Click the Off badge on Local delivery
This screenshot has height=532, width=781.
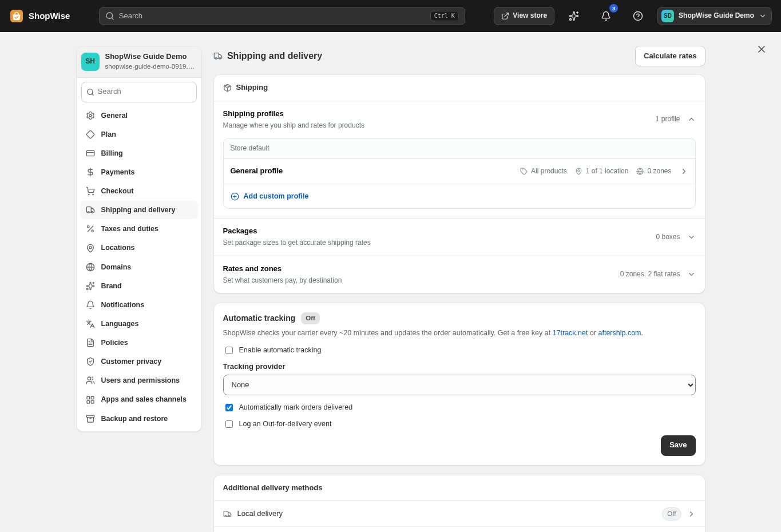[672, 514]
